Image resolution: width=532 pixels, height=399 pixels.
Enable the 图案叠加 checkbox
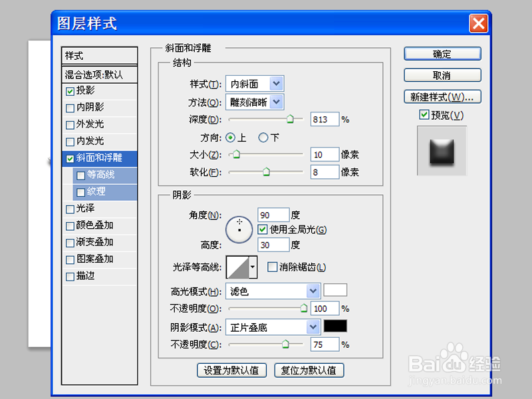(x=70, y=260)
